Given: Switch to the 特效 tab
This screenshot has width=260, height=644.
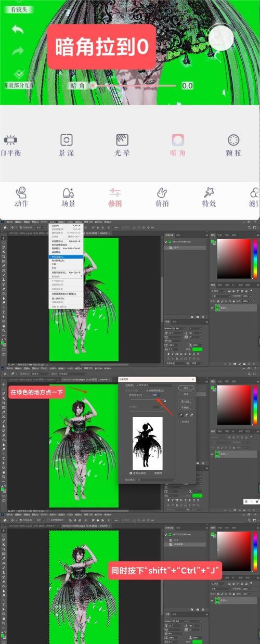Looking at the screenshot, I should [209, 197].
